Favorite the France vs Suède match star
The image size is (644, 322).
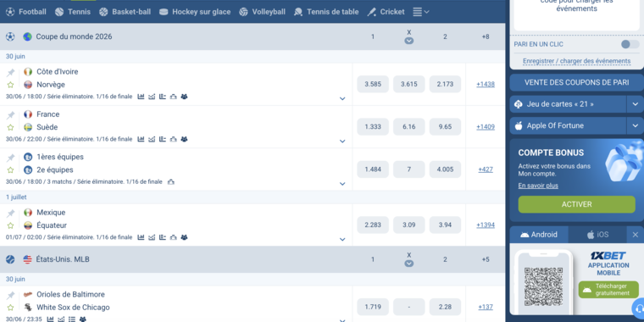11,128
